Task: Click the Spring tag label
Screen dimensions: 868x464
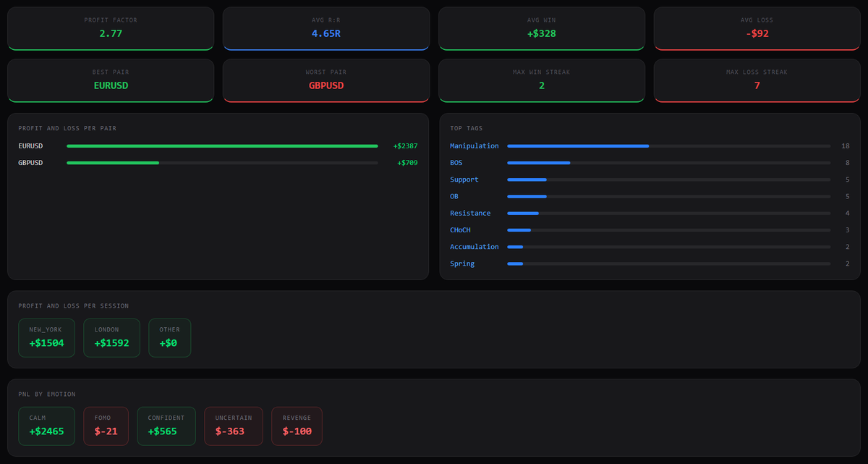Action: point(462,263)
